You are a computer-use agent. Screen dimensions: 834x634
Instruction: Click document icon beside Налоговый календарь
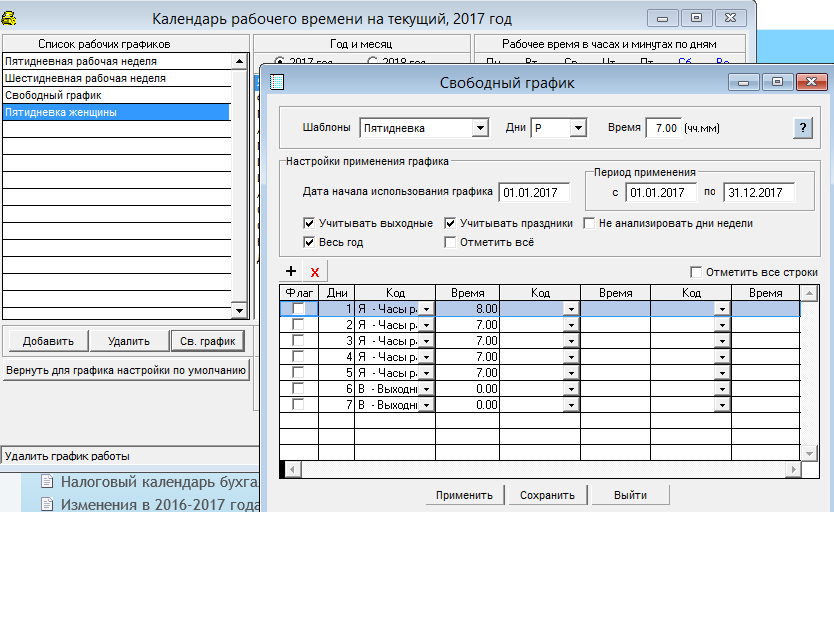click(x=47, y=482)
